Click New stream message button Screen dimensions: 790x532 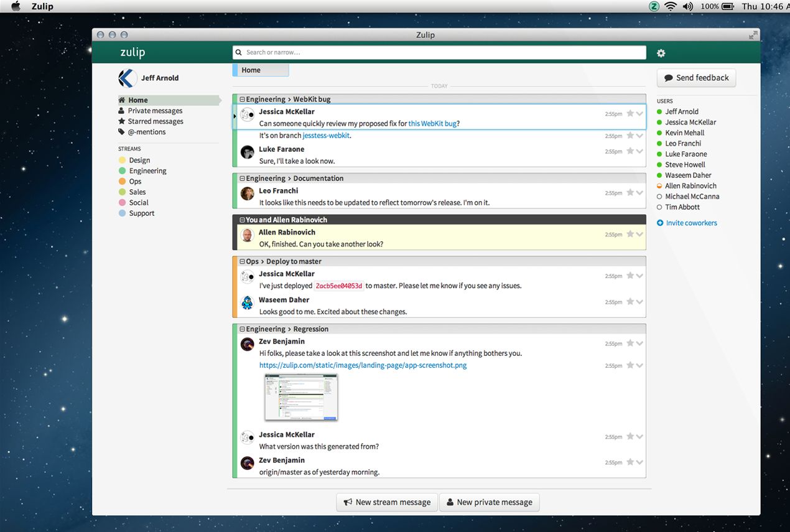pyautogui.click(x=387, y=502)
